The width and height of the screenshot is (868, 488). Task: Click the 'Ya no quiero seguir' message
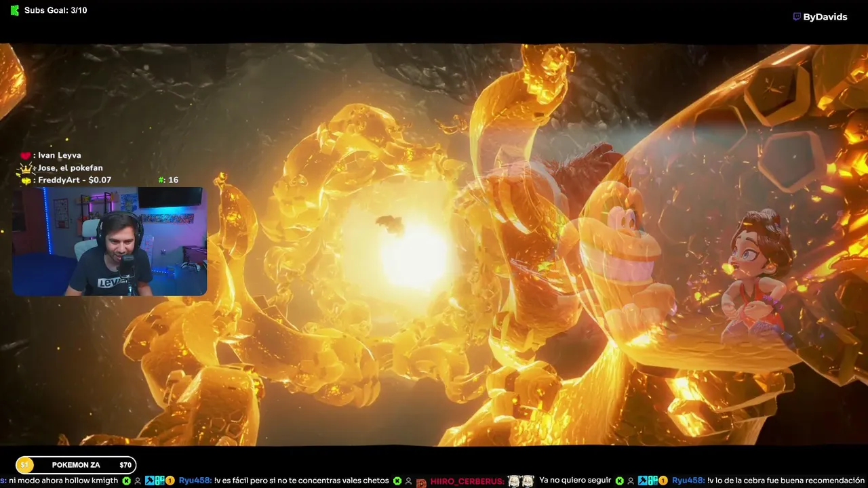pos(575,481)
